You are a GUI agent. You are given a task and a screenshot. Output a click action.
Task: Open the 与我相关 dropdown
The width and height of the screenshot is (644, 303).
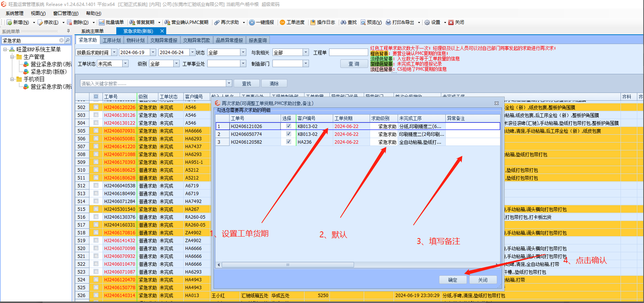point(306,53)
